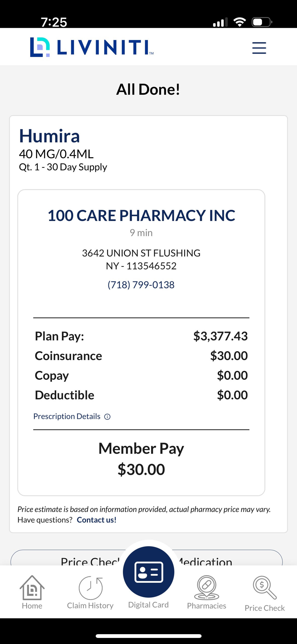Select the Pharmacies tab label
The width and height of the screenshot is (297, 644).
tap(207, 606)
